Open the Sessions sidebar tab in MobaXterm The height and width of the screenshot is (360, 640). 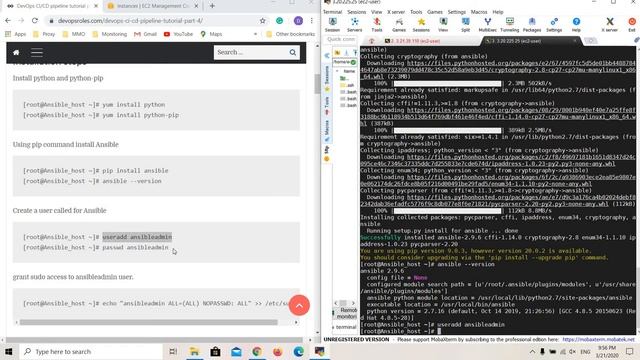[x=327, y=79]
